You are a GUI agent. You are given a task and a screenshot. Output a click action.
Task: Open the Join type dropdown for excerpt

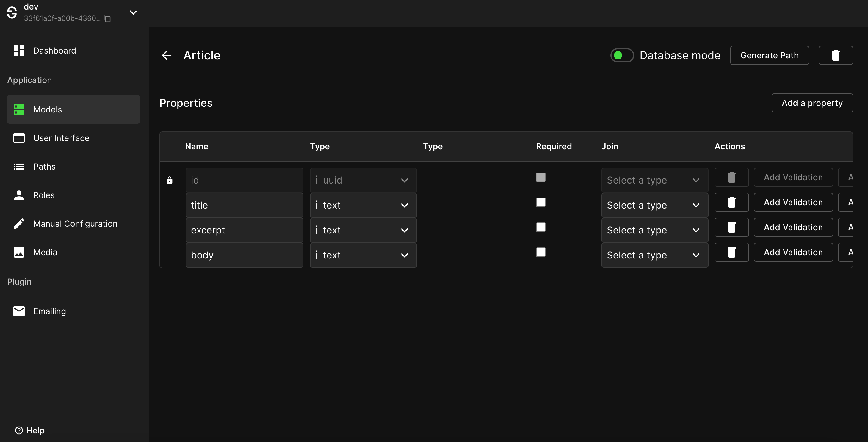pos(654,230)
